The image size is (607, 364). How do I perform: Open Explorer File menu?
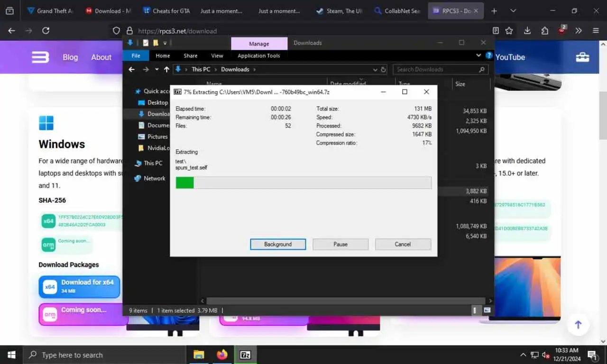point(136,55)
